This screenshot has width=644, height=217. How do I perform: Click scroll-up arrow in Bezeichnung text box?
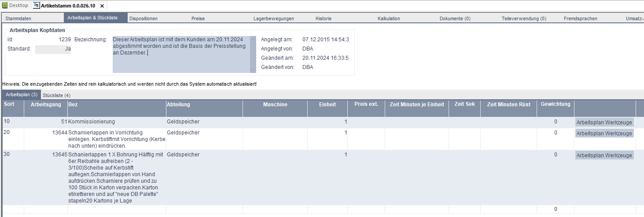pyautogui.click(x=253, y=39)
